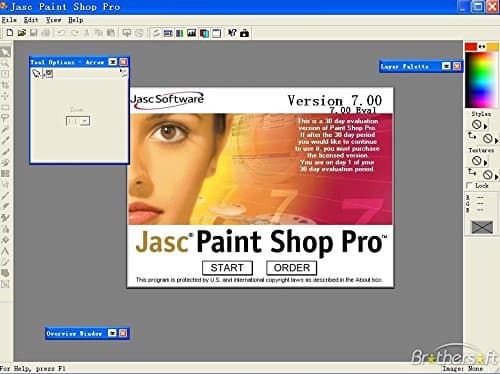Toggle roll-up on Layer Palette
Viewport: 500px width, 374px height.
tap(446, 66)
